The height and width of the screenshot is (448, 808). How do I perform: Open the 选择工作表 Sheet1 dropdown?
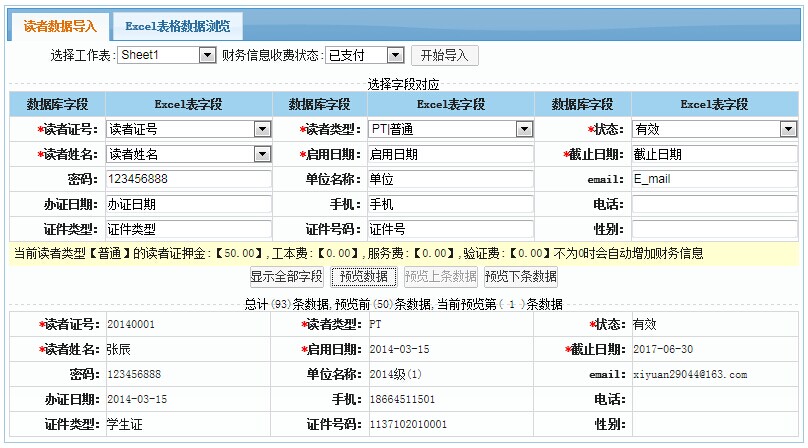tap(166, 55)
